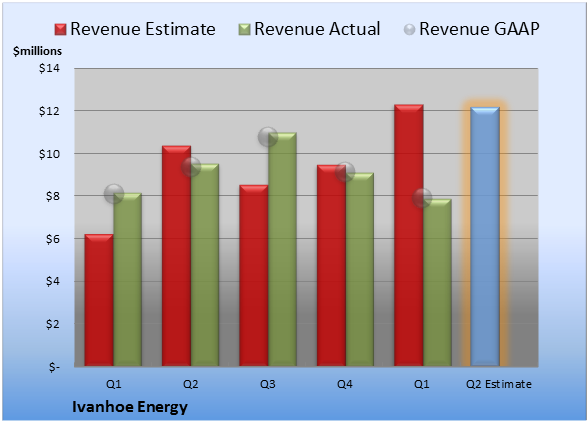The image size is (588, 422).
Task: Click the Q3 Revenue GAAP sphere marker
Action: 268,137
